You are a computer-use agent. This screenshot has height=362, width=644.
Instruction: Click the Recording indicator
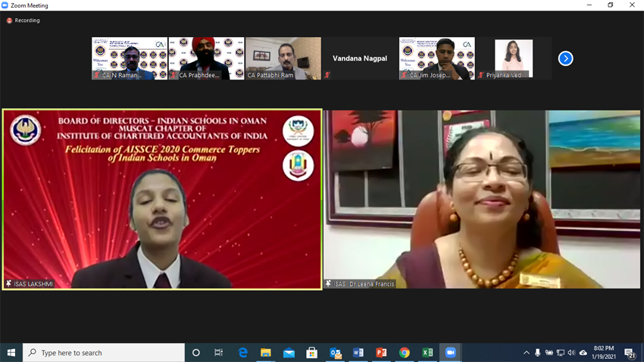(x=23, y=20)
